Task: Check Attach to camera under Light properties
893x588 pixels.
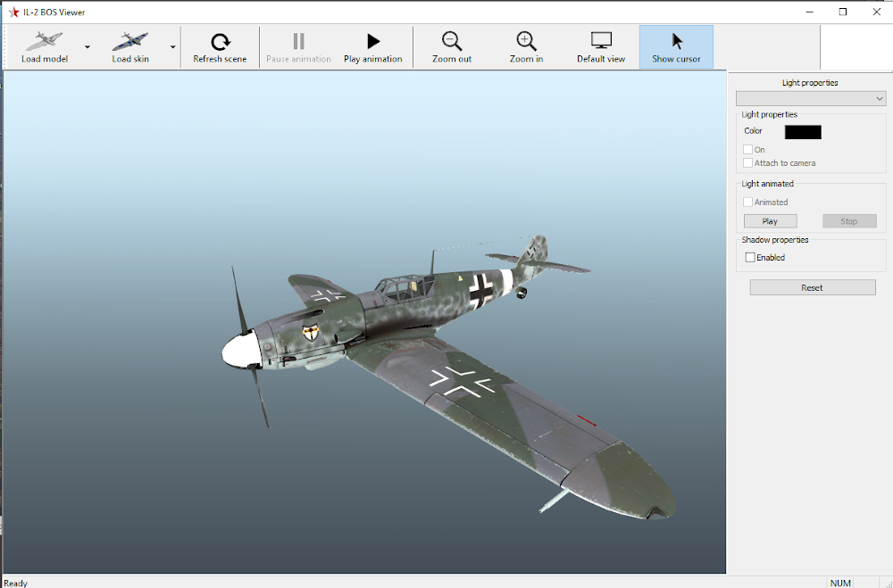Action: [x=747, y=162]
